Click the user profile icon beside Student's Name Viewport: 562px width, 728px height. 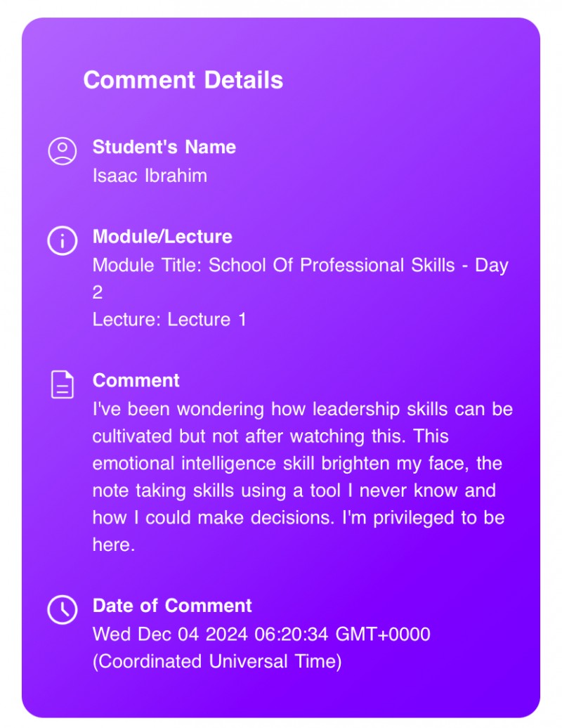(x=63, y=150)
